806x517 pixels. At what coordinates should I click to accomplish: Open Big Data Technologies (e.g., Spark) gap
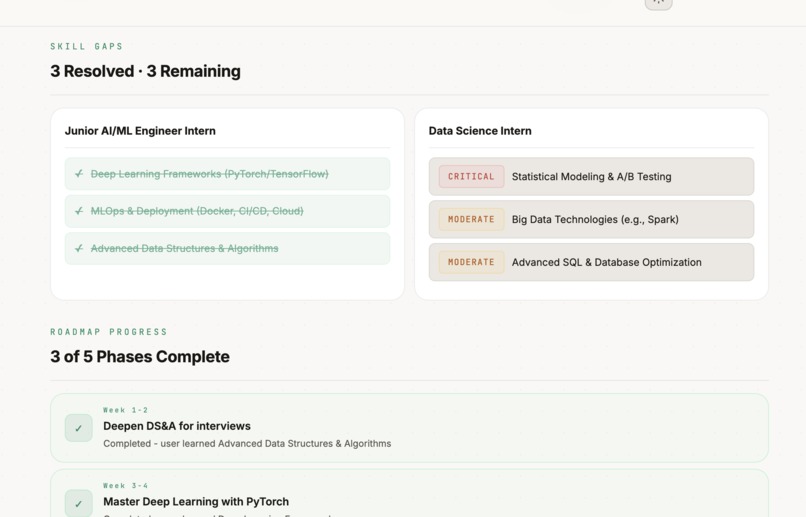pos(592,219)
